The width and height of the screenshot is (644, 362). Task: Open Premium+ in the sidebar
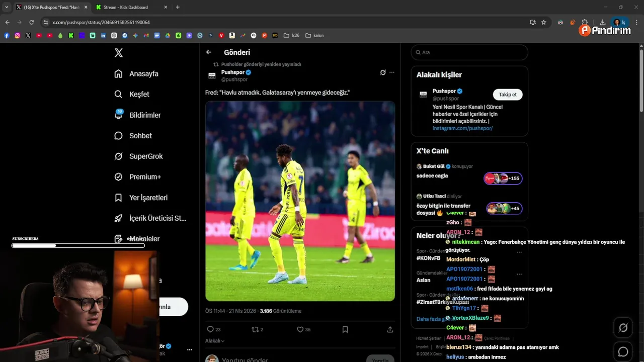tap(138, 177)
